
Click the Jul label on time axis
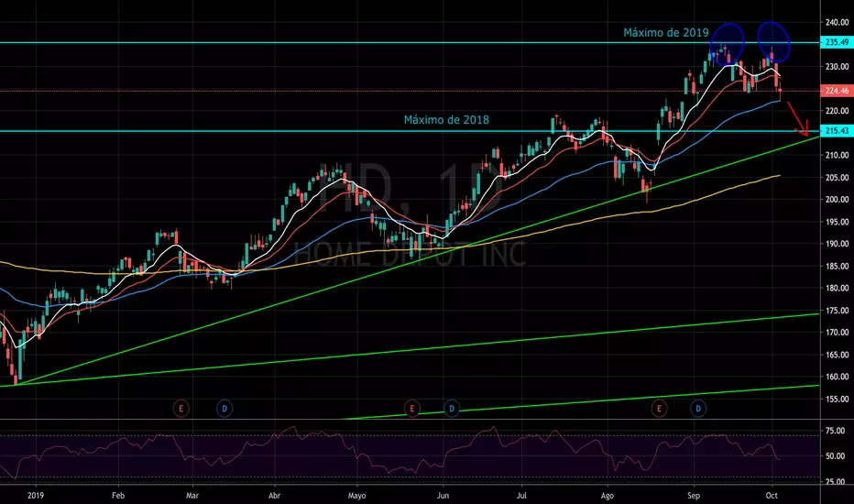pyautogui.click(x=521, y=495)
